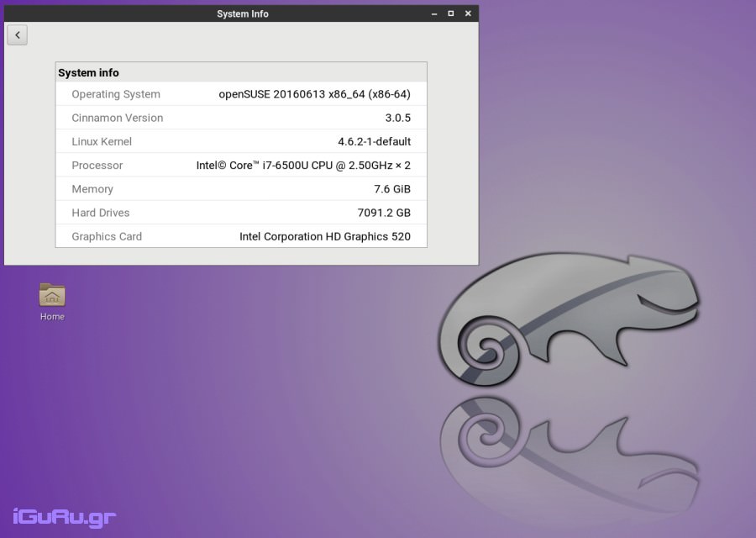Select the Operating System row label
The width and height of the screenshot is (756, 538).
(116, 94)
